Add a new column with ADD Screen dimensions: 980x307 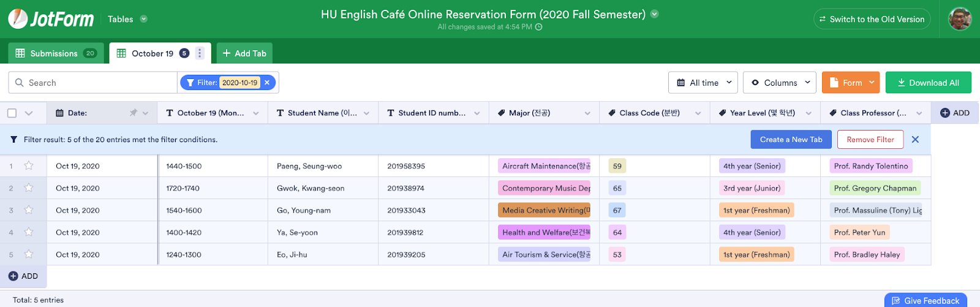[955, 113]
